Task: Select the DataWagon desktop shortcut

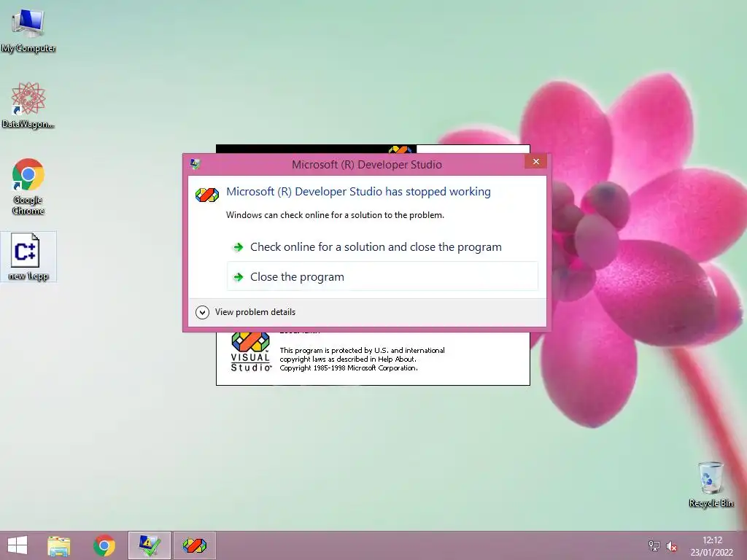Action: click(28, 105)
